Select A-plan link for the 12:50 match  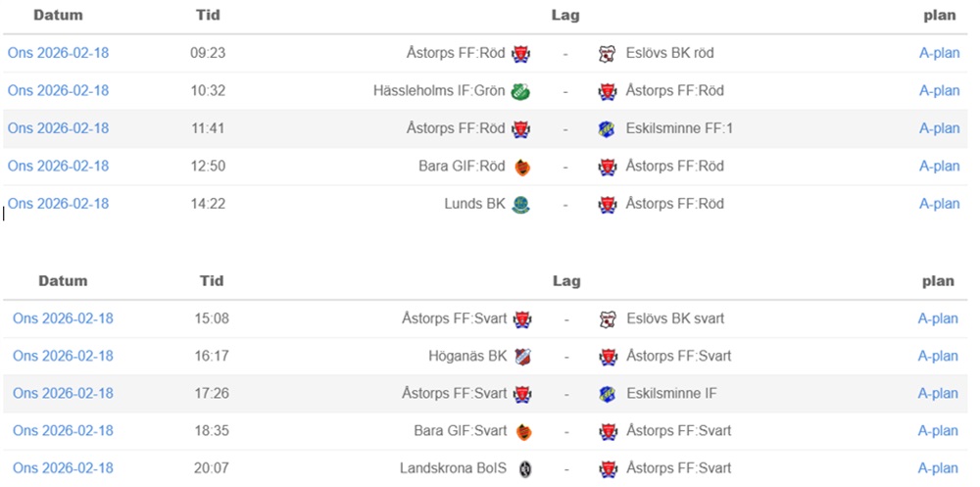[x=939, y=166]
